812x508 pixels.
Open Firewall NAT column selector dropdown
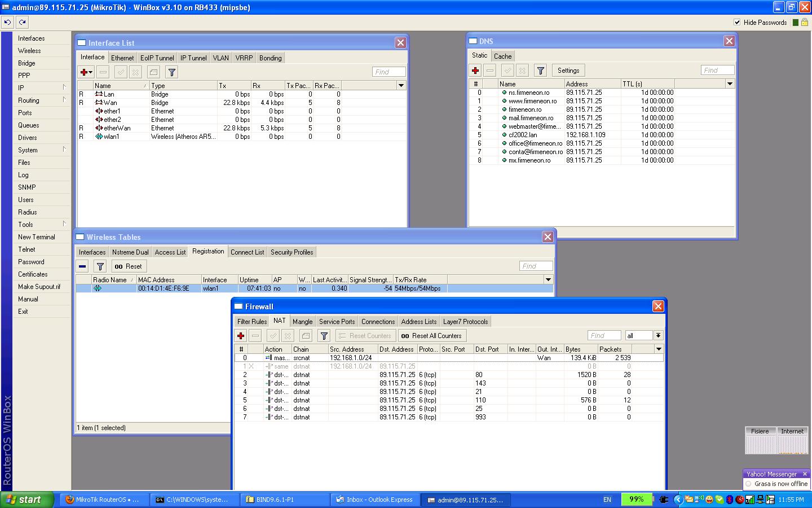659,349
